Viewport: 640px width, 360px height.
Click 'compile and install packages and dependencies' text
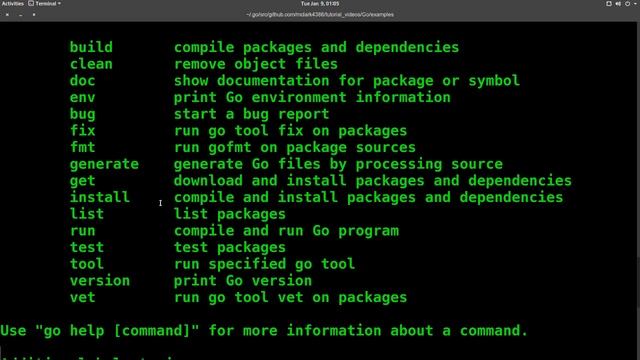point(369,198)
